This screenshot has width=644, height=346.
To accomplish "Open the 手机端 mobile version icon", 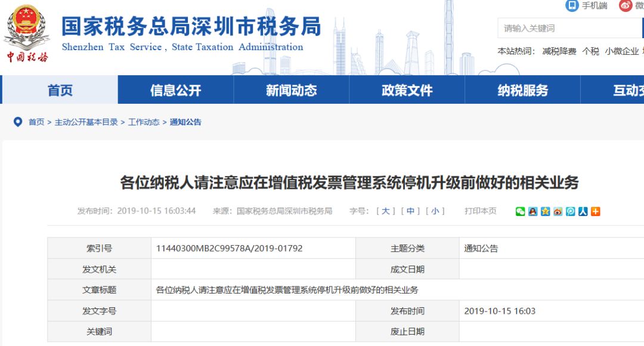I will tap(572, 5).
